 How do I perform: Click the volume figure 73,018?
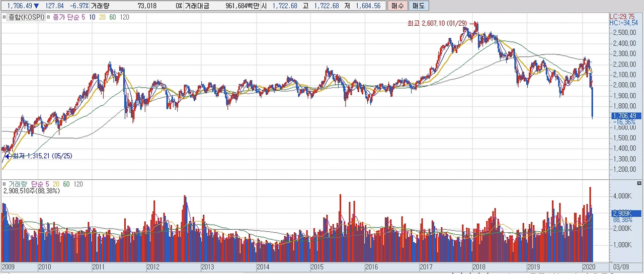146,6
